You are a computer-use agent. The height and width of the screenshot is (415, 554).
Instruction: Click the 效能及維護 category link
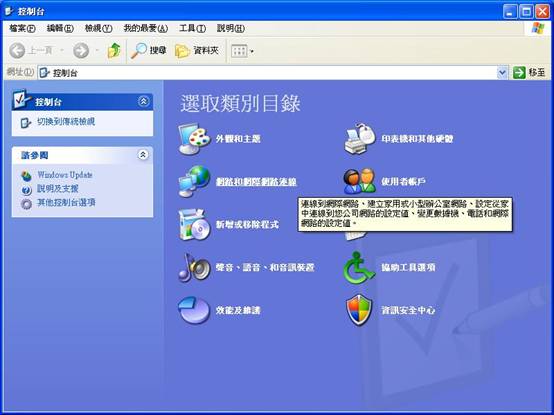click(x=238, y=310)
